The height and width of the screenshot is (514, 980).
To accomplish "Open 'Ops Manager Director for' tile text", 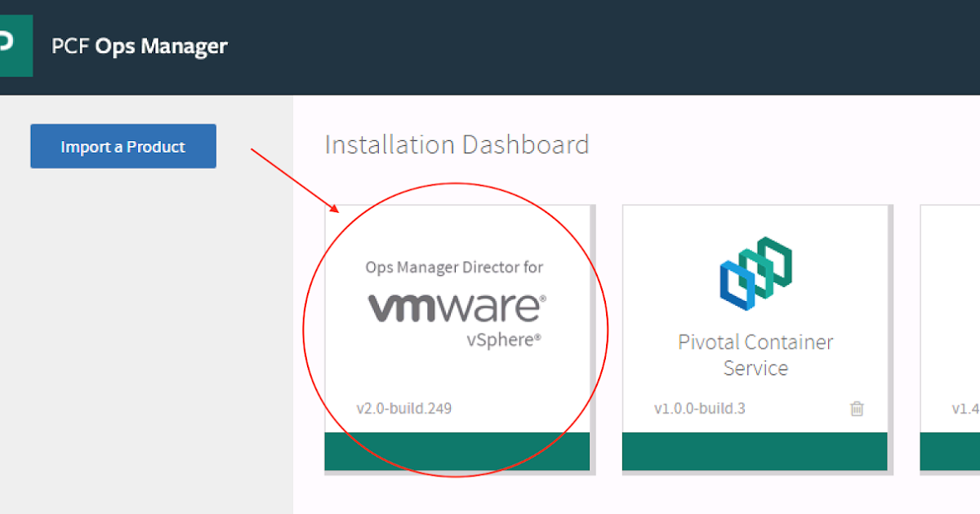I will [x=454, y=267].
